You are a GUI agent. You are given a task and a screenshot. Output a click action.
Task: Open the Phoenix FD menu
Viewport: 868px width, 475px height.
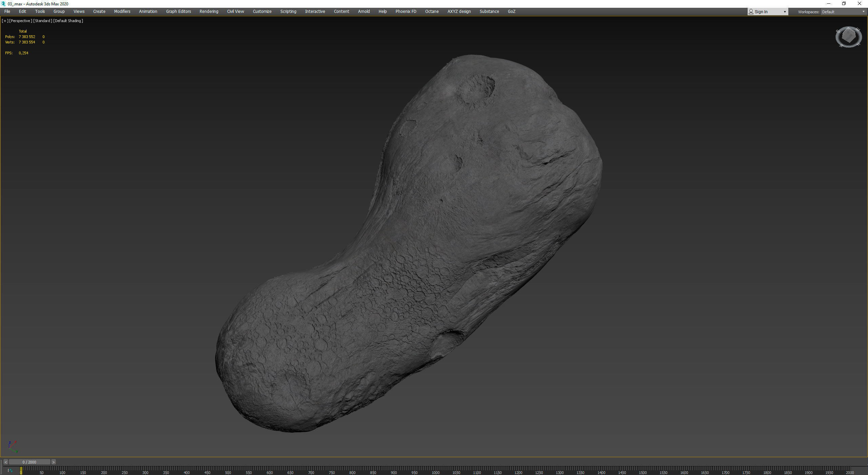[406, 12]
